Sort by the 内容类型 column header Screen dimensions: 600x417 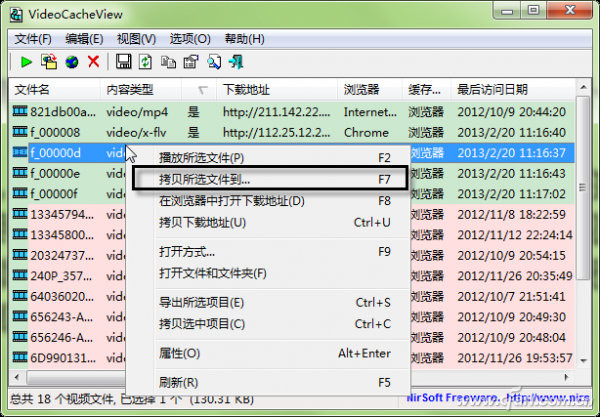[x=141, y=90]
